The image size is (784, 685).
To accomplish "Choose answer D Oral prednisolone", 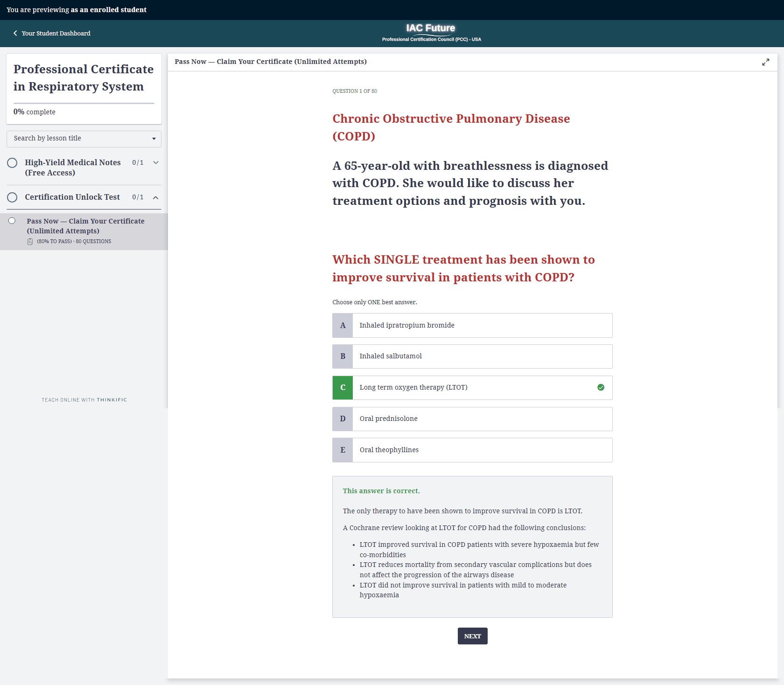I will pos(482,419).
